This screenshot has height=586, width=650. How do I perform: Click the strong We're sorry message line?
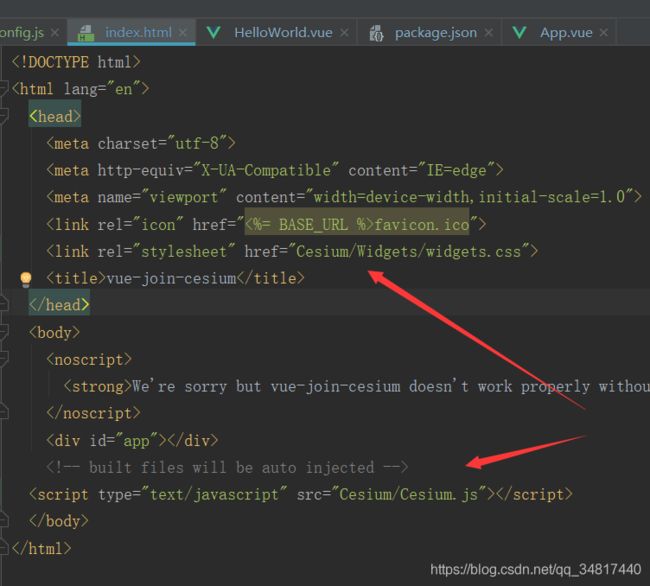[x=357, y=386]
